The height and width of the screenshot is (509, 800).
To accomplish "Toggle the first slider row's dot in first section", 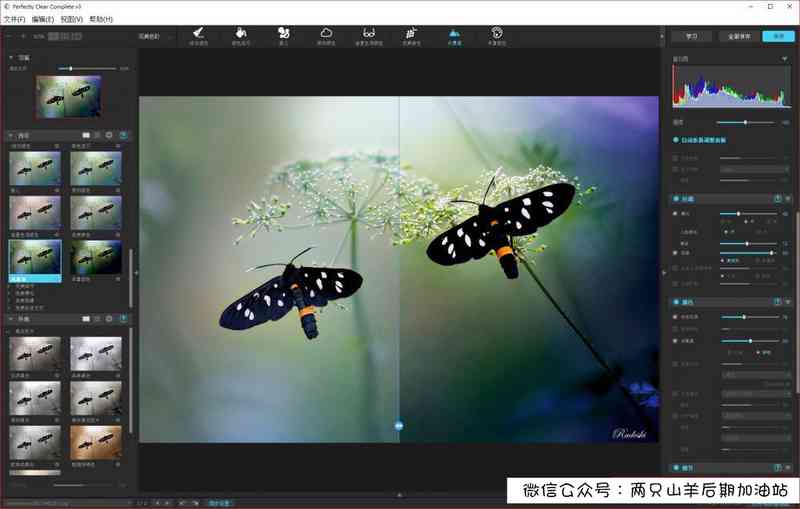I will click(x=676, y=214).
